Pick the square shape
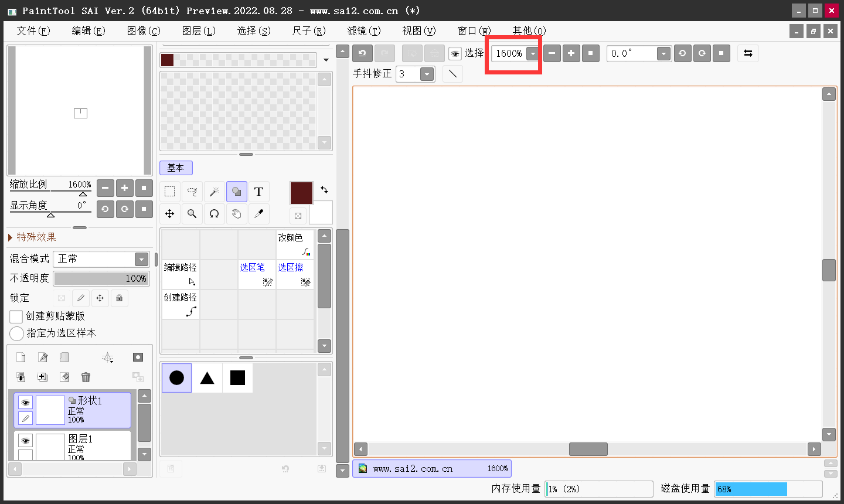844x504 pixels. (x=237, y=378)
